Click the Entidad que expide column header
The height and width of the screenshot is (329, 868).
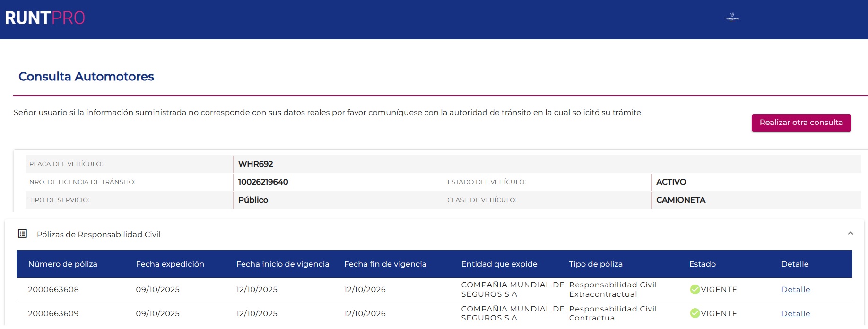coord(499,264)
